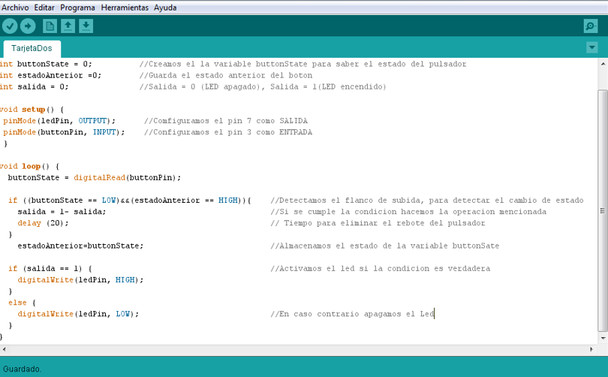Screen dimensions: 608x377
Task: Click 'void setup()' function declaration
Action: [x=32, y=109]
